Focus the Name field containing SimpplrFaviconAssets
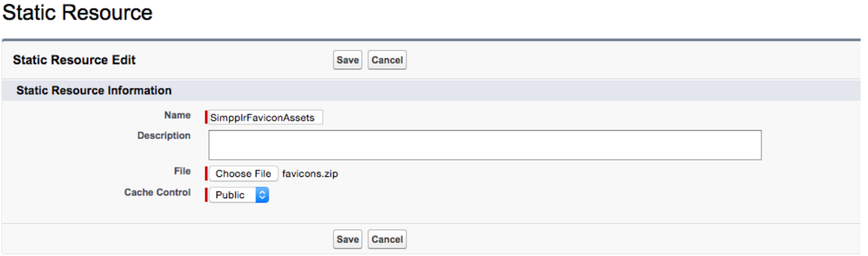Image resolution: width=868 pixels, height=256 pixels. (x=265, y=117)
